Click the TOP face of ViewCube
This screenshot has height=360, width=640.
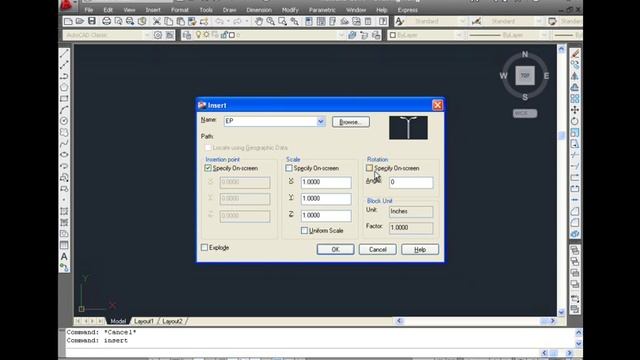(x=525, y=76)
